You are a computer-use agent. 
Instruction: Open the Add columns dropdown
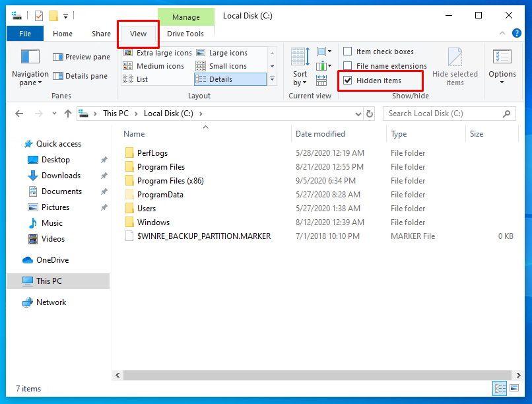pos(324,66)
